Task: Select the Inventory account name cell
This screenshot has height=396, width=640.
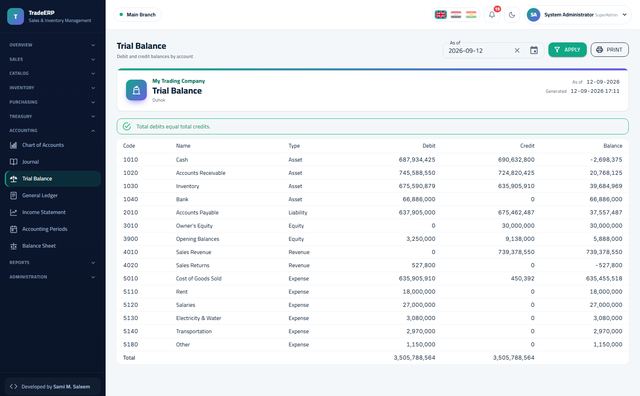Action: 187,186
